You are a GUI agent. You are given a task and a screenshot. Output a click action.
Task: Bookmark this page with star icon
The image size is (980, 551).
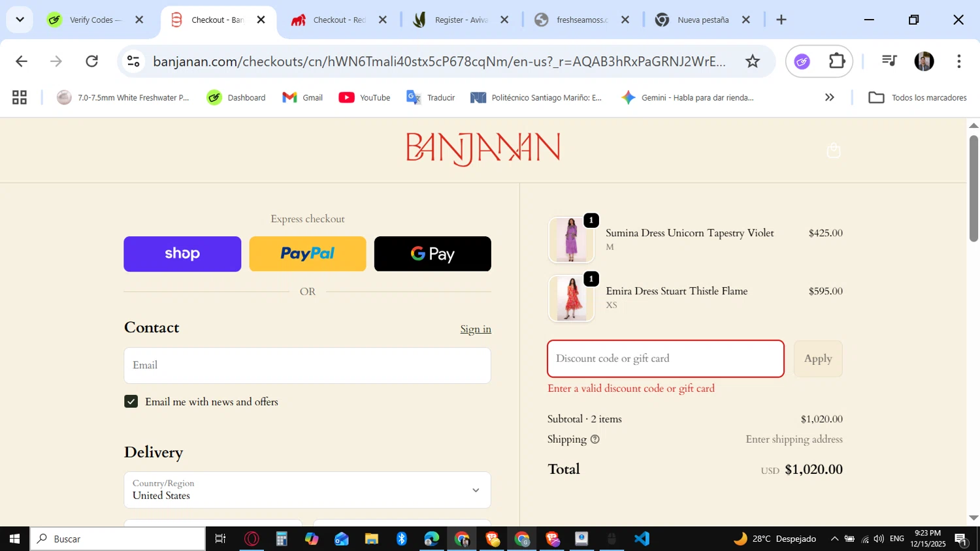point(753,61)
